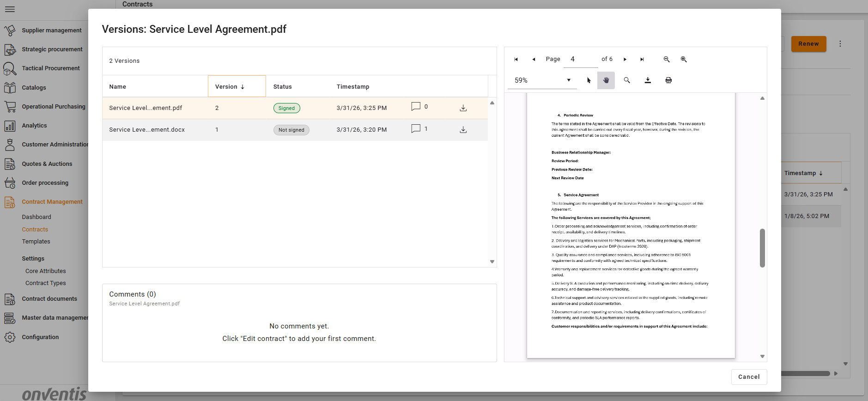
Task: Download the PDF from viewer toolbar
Action: [x=648, y=80]
